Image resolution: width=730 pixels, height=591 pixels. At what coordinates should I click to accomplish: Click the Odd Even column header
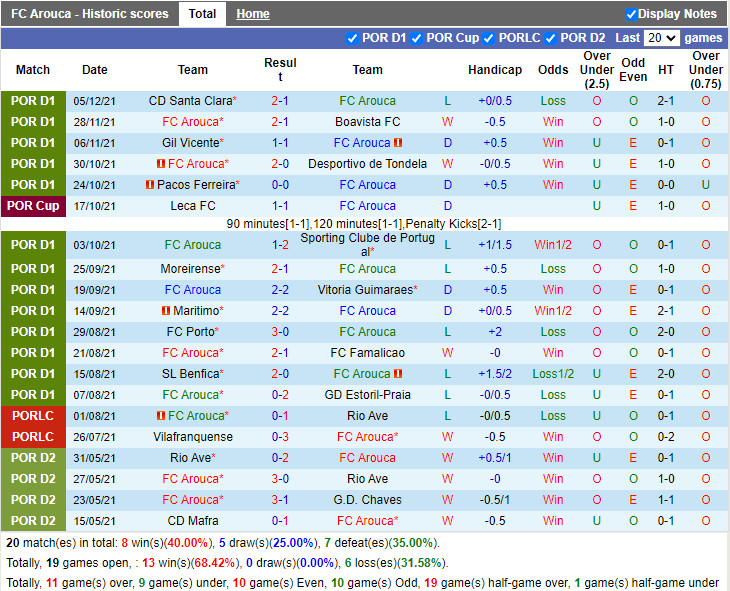click(633, 70)
